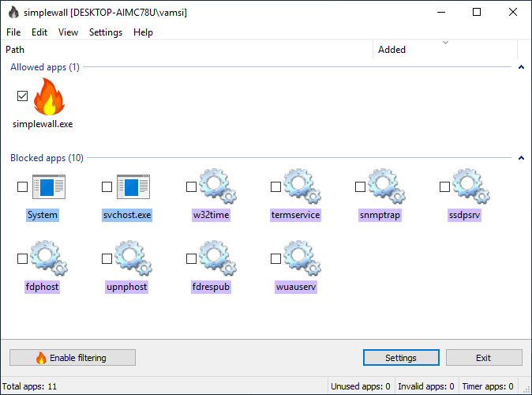Click the fdphost service gear icon
Viewport: 532px width, 395px height.
(x=49, y=258)
